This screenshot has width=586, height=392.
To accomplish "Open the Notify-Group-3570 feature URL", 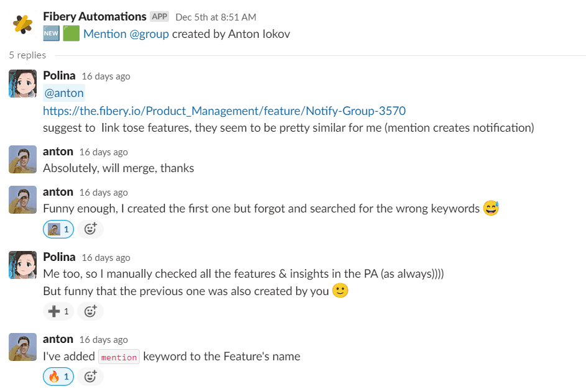I will point(224,111).
